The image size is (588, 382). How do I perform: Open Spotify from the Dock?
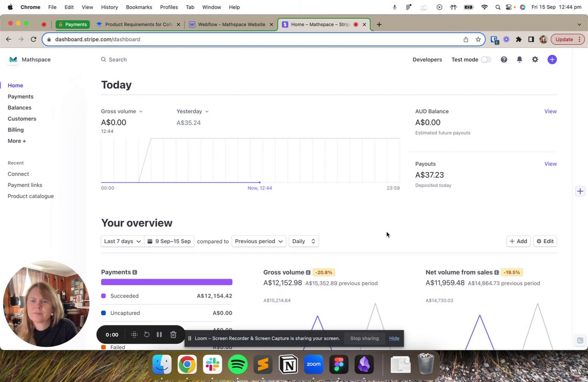(x=237, y=365)
